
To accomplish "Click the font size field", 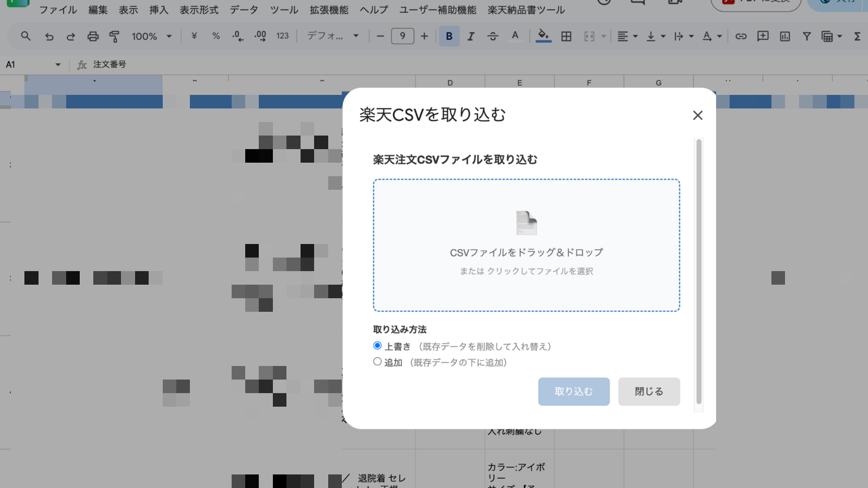I will (403, 36).
